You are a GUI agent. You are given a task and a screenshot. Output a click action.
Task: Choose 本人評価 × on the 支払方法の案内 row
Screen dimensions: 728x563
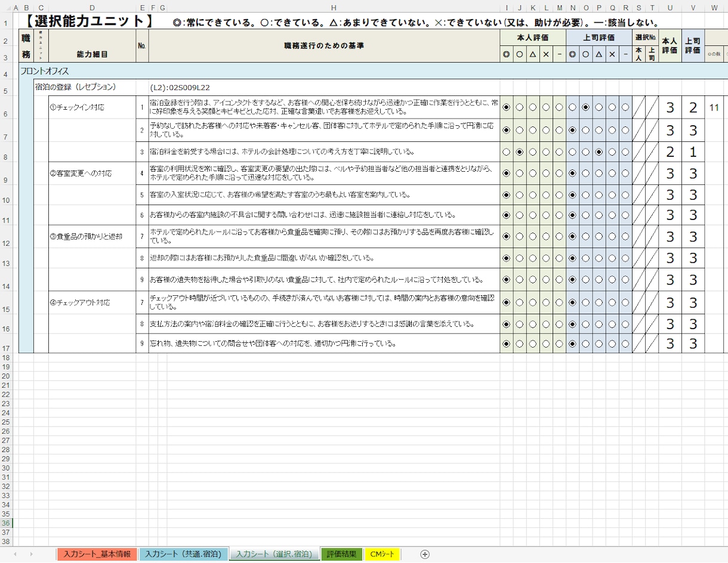pyautogui.click(x=546, y=324)
